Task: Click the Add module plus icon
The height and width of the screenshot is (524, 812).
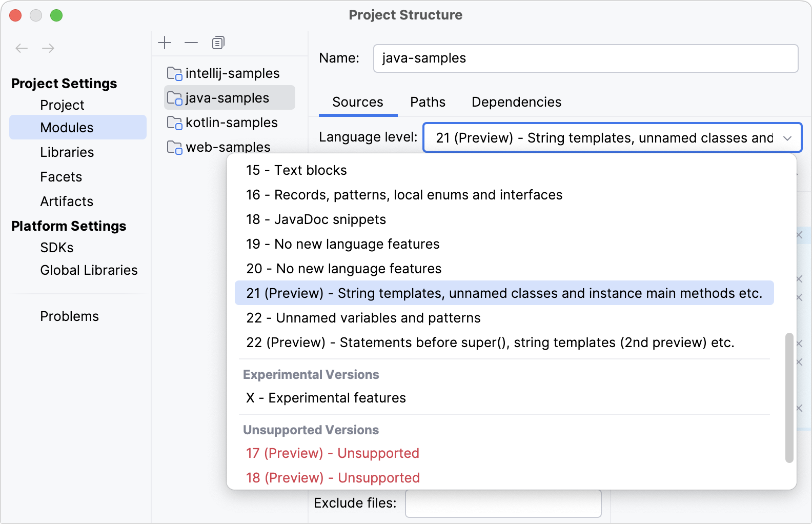Action: 165,43
